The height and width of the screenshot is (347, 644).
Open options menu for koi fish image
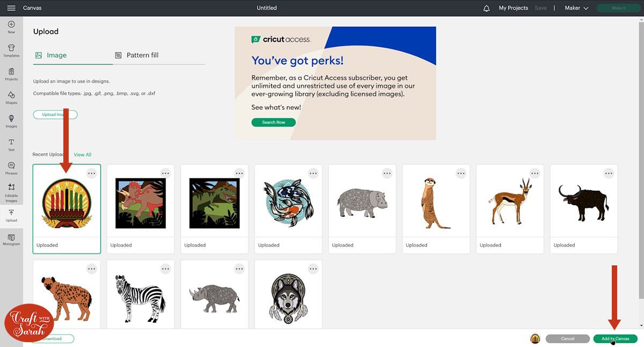tap(313, 173)
